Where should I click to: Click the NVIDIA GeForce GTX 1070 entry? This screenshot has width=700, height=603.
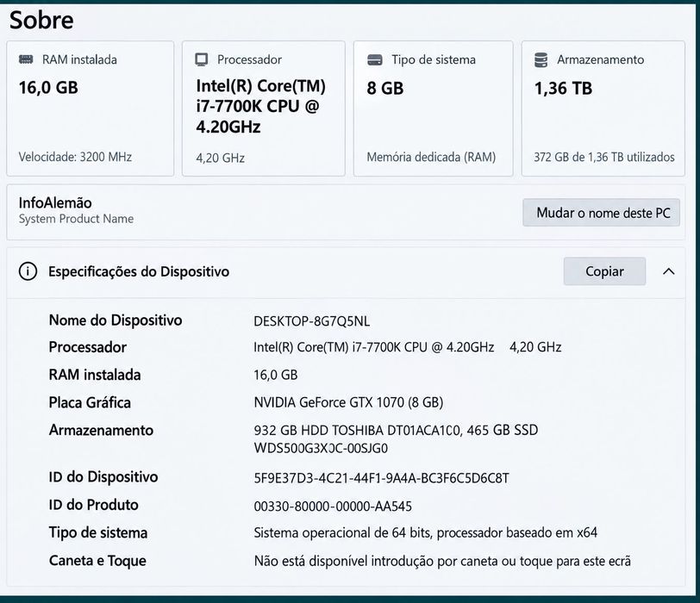[348, 402]
